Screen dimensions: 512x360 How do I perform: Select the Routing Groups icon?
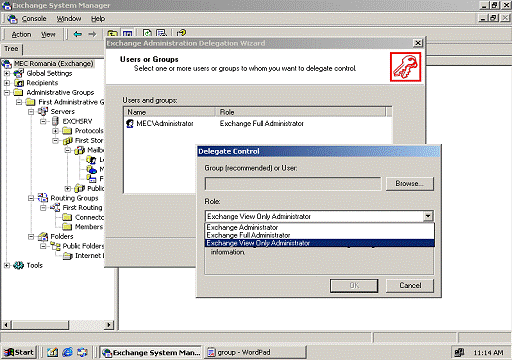43,198
